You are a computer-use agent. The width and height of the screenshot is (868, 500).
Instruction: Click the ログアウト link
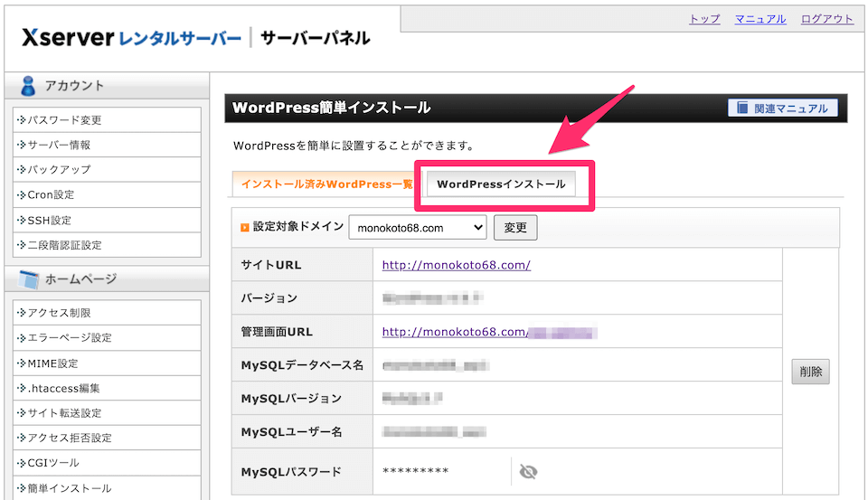[827, 19]
